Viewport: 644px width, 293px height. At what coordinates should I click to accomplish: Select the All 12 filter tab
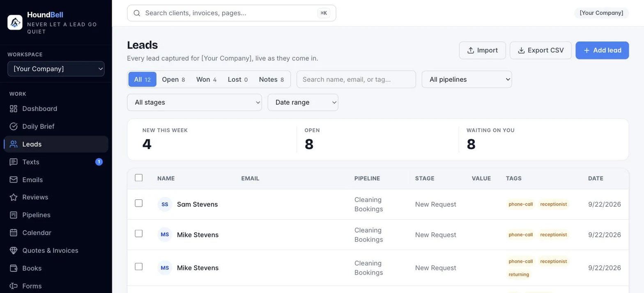coord(143,80)
